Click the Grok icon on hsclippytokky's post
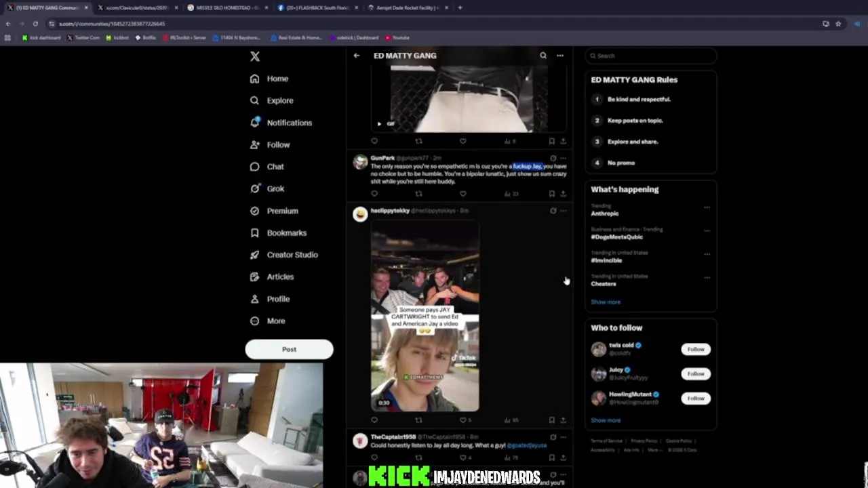Image resolution: width=868 pixels, height=488 pixels. click(x=553, y=211)
